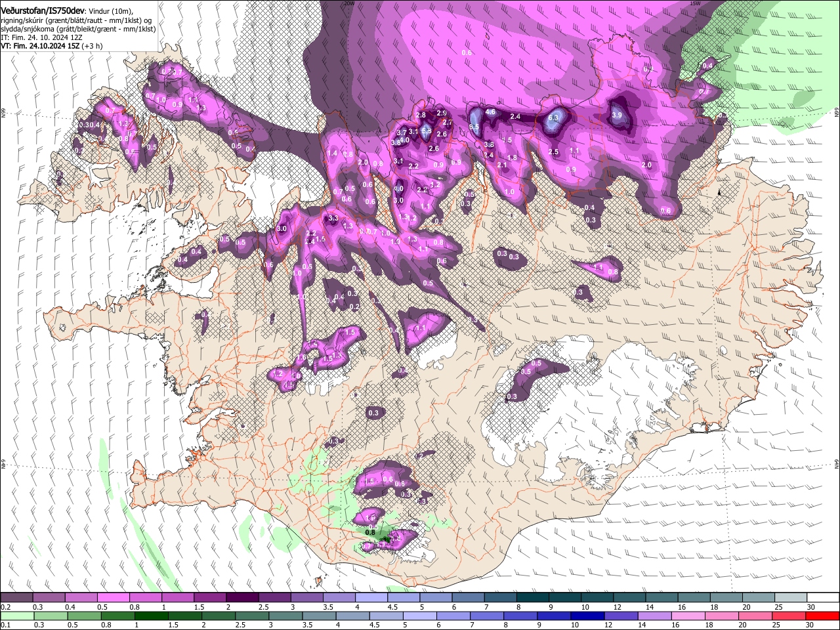Pick the 4 to 4.5 light lavender snow legend swatch
This screenshot has height=630, width=840.
(370, 598)
